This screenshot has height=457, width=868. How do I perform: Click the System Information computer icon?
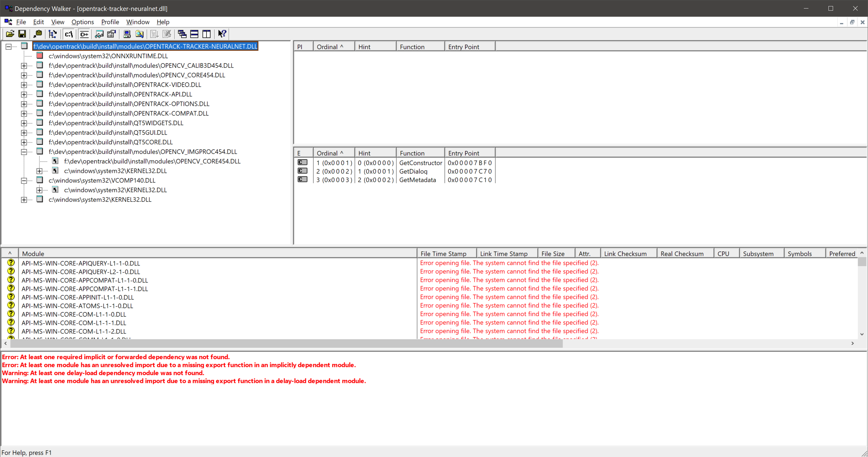[127, 34]
